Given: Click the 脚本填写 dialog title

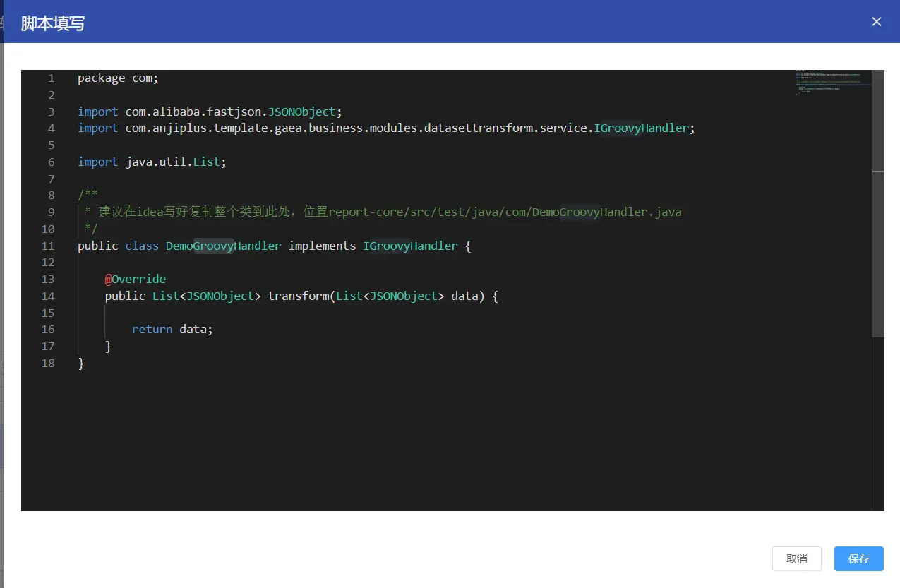Looking at the screenshot, I should pos(53,23).
